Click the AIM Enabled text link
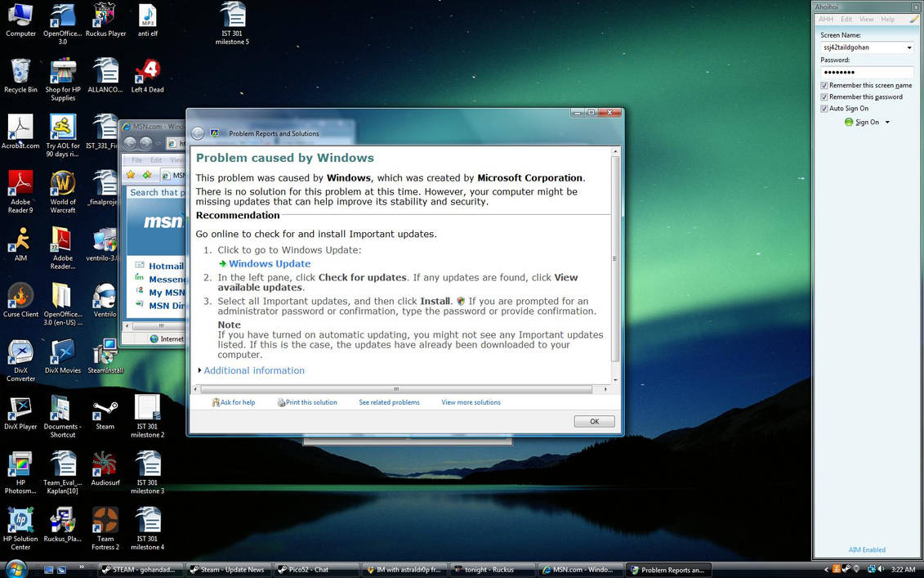 [x=867, y=549]
